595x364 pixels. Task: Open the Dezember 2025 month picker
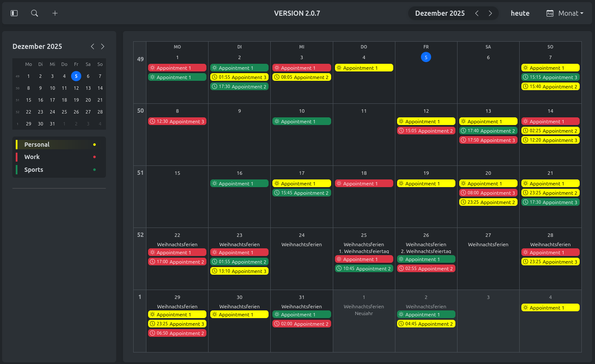(x=440, y=13)
